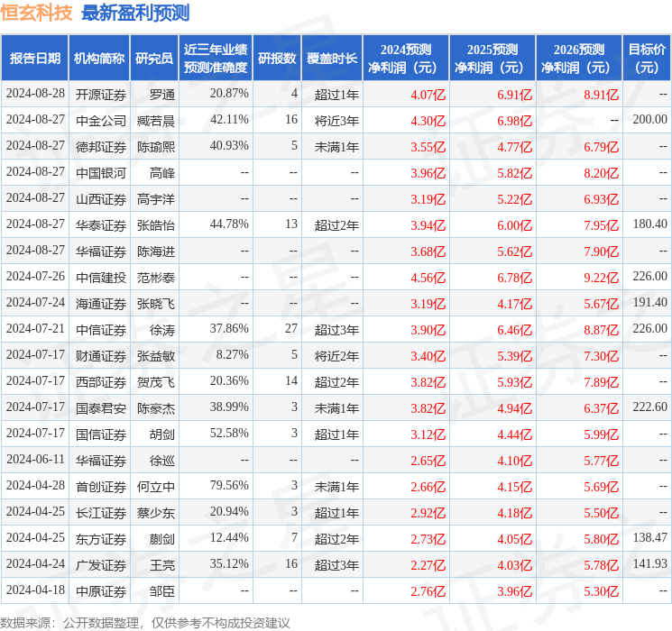Image resolution: width=672 pixels, height=631 pixels.
Task: Click 2026 profit value 9.22亿
Action: click(x=602, y=278)
